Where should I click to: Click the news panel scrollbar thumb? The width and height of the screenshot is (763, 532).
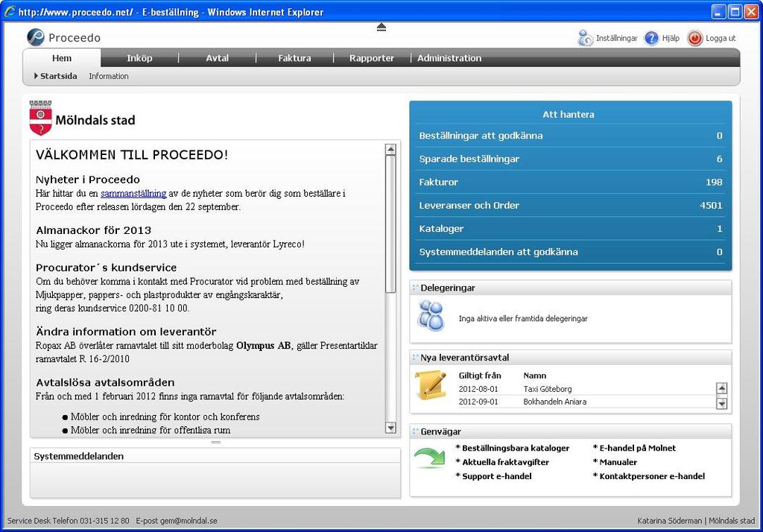point(390,224)
